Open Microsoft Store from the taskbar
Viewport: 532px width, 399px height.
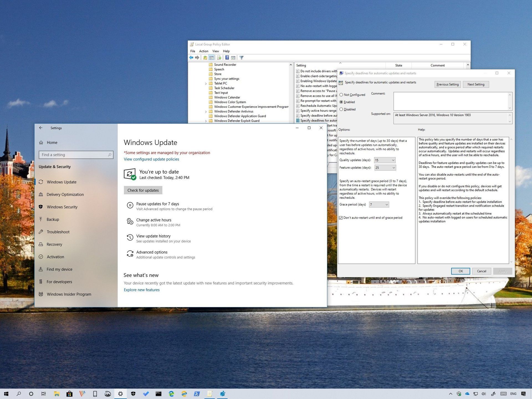tap(69, 393)
